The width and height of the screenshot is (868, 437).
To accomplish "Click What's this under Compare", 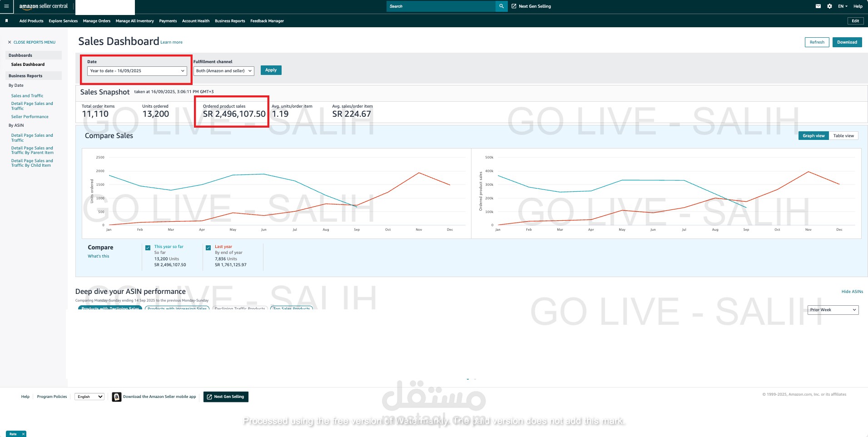I will pyautogui.click(x=99, y=256).
